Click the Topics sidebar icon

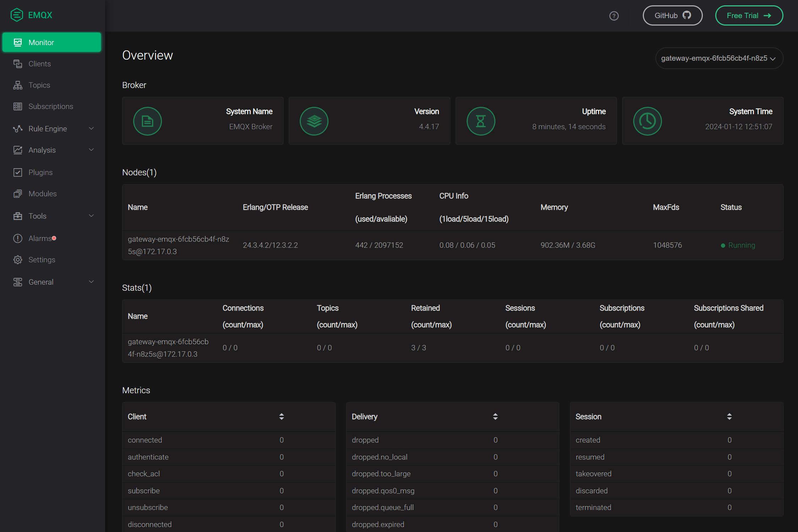point(18,85)
